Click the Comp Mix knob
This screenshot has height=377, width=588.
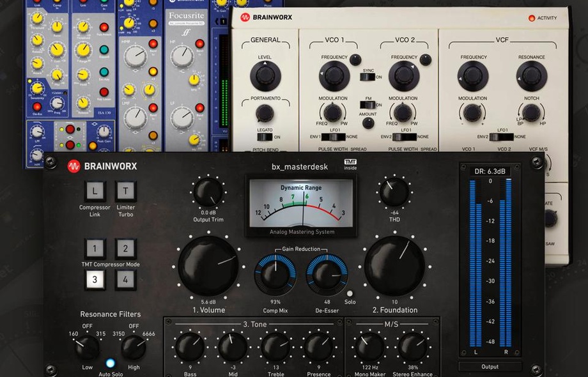tap(275, 275)
